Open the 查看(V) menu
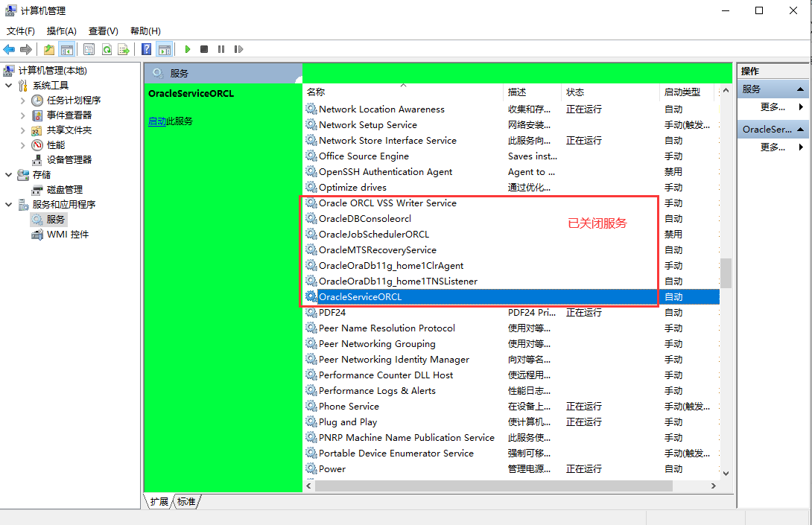 104,31
